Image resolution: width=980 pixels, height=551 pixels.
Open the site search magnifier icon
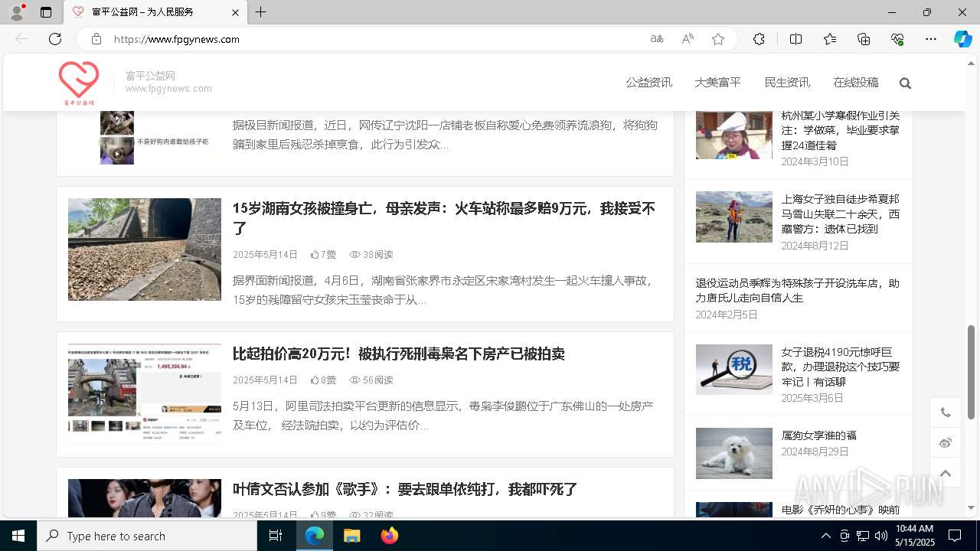click(905, 83)
